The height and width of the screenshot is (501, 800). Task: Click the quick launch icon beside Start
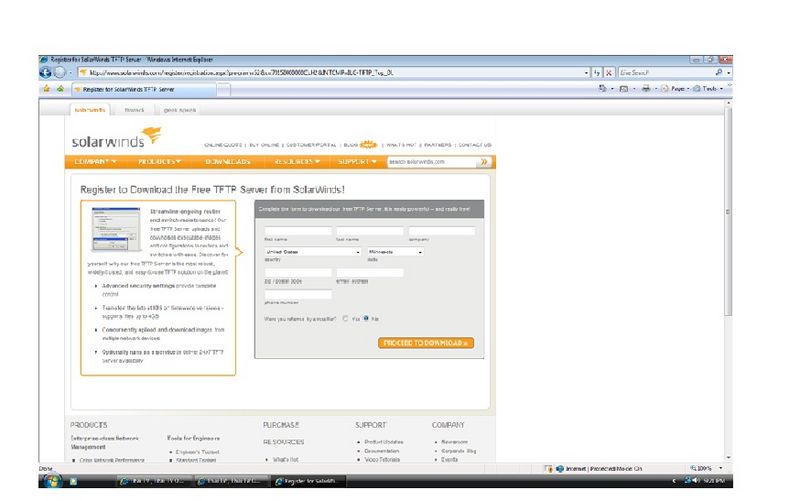pos(73,481)
